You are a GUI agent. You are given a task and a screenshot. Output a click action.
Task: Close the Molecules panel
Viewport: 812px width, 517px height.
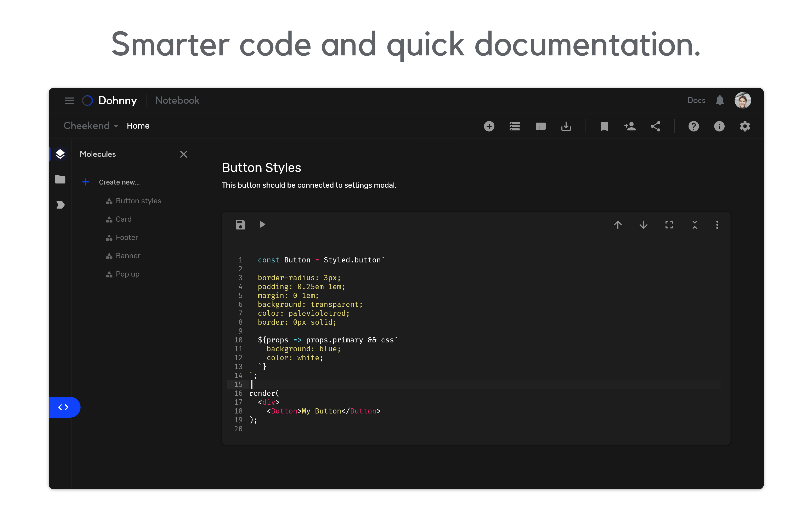pos(183,154)
